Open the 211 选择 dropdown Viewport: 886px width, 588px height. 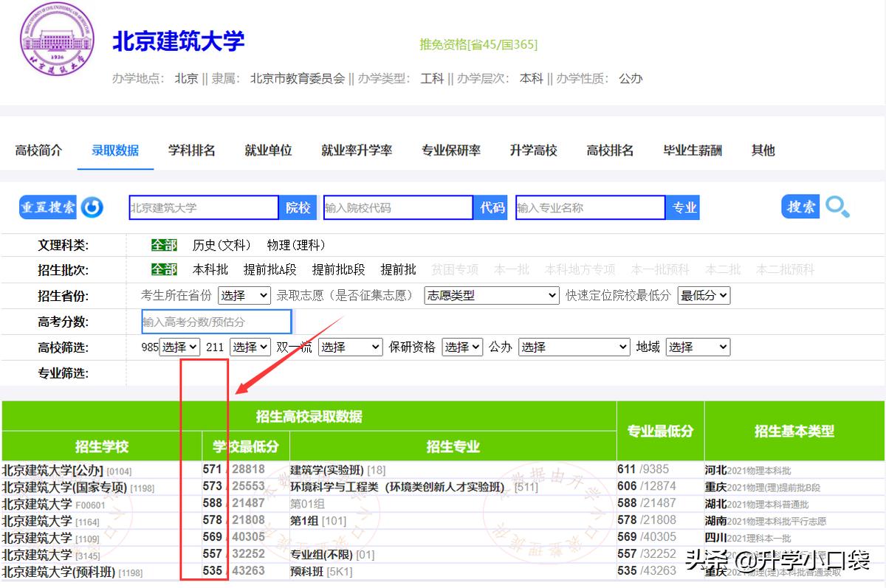pyautogui.click(x=250, y=347)
